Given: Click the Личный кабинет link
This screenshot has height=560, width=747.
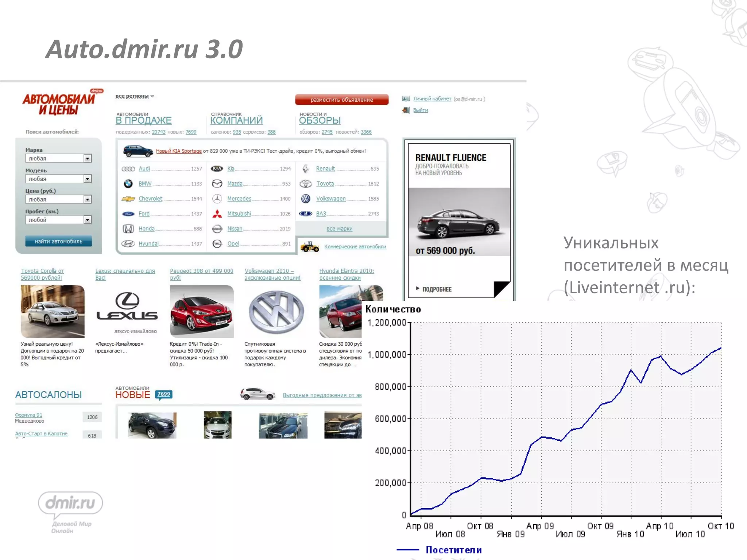Looking at the screenshot, I should (x=432, y=99).
